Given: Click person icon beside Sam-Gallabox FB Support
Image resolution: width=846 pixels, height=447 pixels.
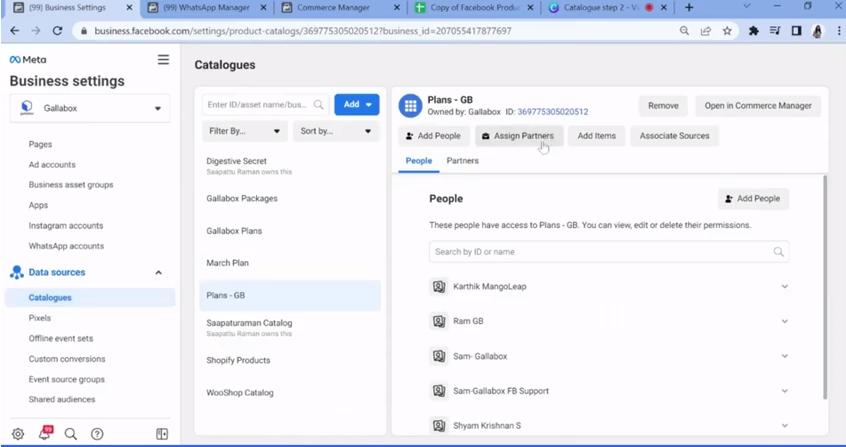Looking at the screenshot, I should 439,391.
